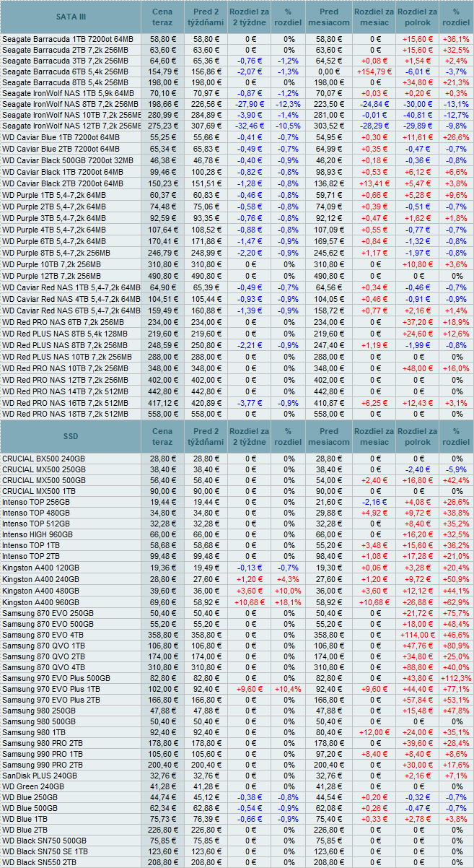Screen dimensions: 474x868
Task: Click the +6,25 € monthly difference cell
Action: [374, 402]
